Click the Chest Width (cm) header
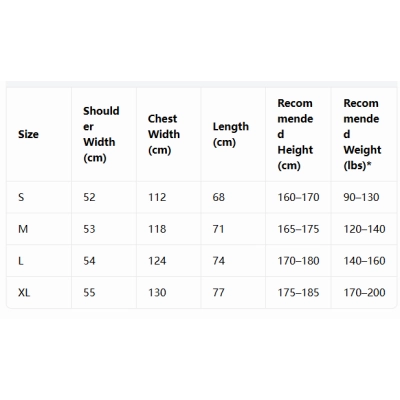 (x=164, y=134)
